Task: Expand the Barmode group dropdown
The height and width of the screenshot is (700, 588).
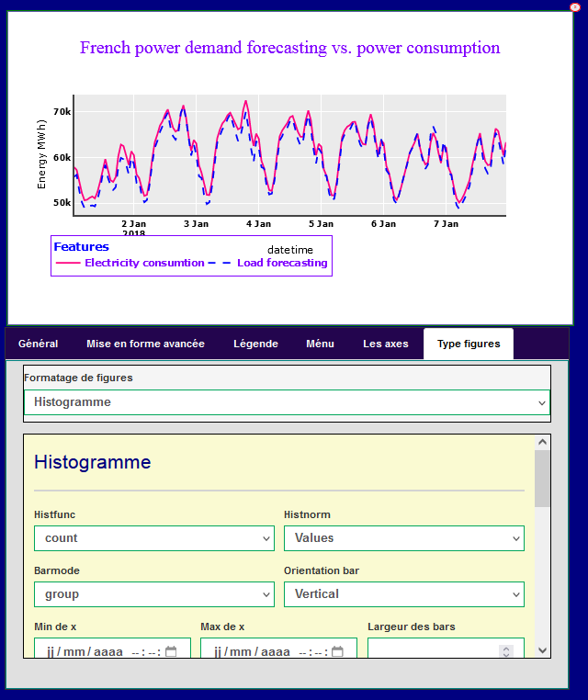Action: (x=153, y=594)
